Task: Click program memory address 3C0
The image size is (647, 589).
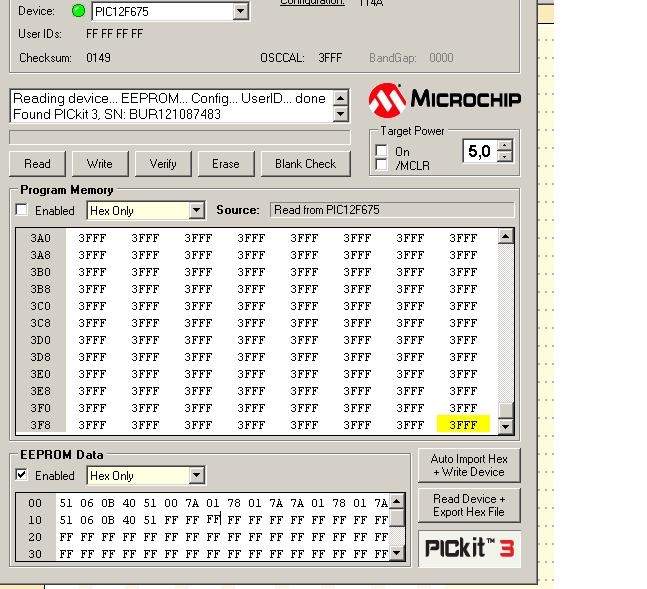Action: [40, 306]
